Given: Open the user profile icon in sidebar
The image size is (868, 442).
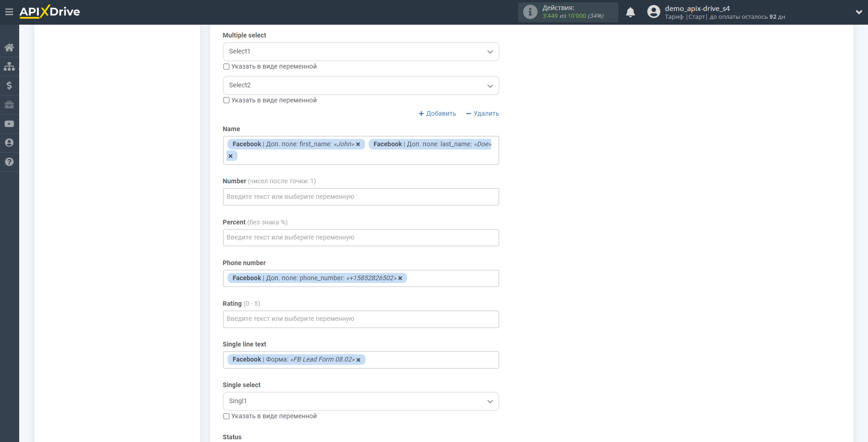Looking at the screenshot, I should (x=9, y=143).
